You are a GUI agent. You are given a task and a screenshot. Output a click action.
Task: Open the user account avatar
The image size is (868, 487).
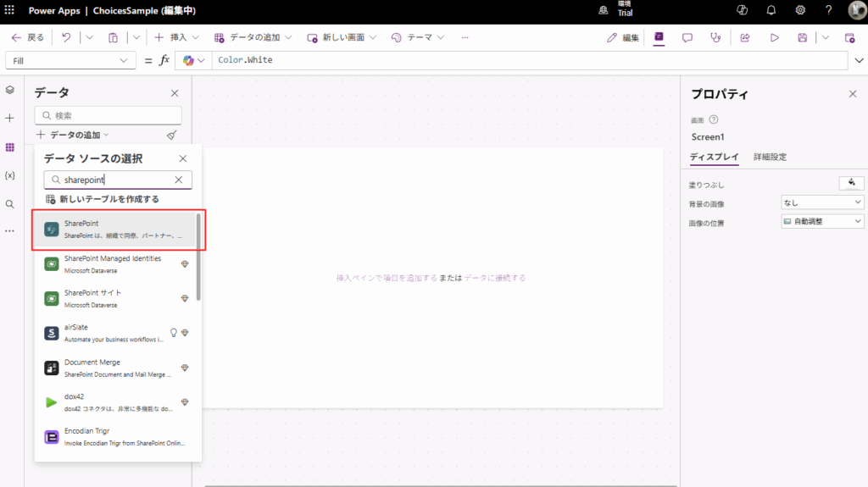(858, 10)
